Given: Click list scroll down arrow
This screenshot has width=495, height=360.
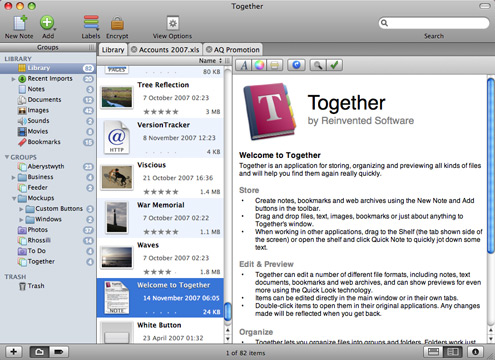Looking at the screenshot, I should point(228,339).
